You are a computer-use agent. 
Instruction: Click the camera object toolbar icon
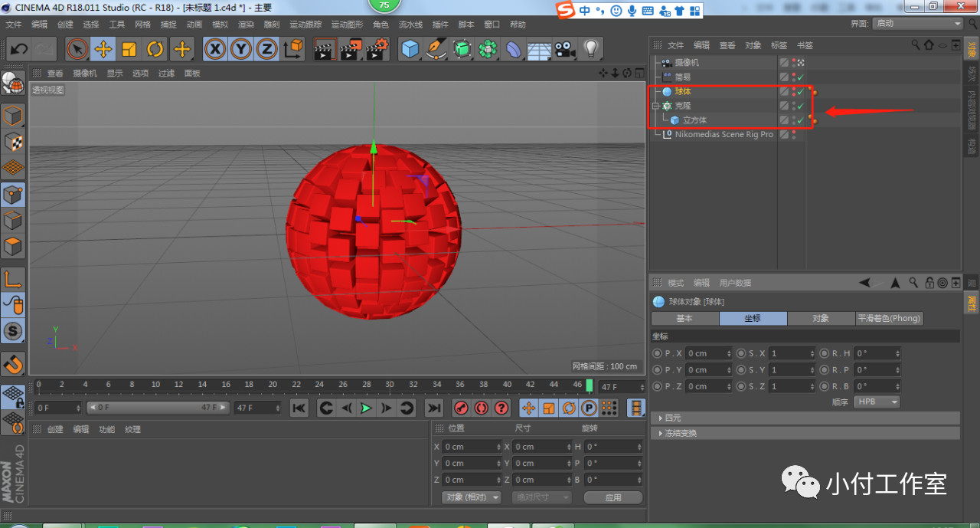(564, 50)
